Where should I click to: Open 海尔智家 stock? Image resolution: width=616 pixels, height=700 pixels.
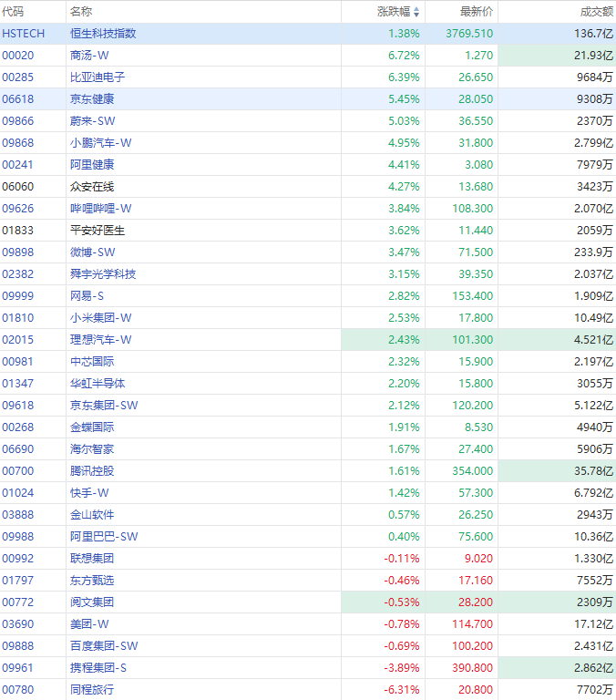92,449
